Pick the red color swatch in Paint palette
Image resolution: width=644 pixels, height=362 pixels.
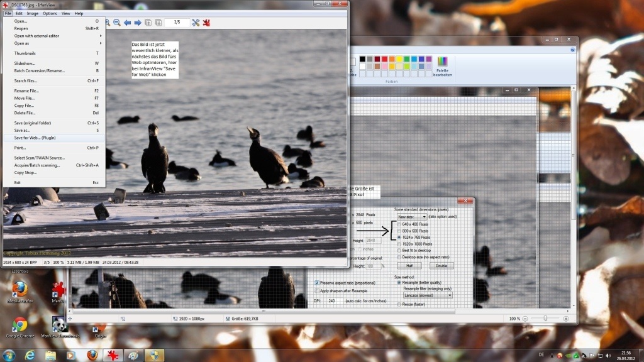384,59
